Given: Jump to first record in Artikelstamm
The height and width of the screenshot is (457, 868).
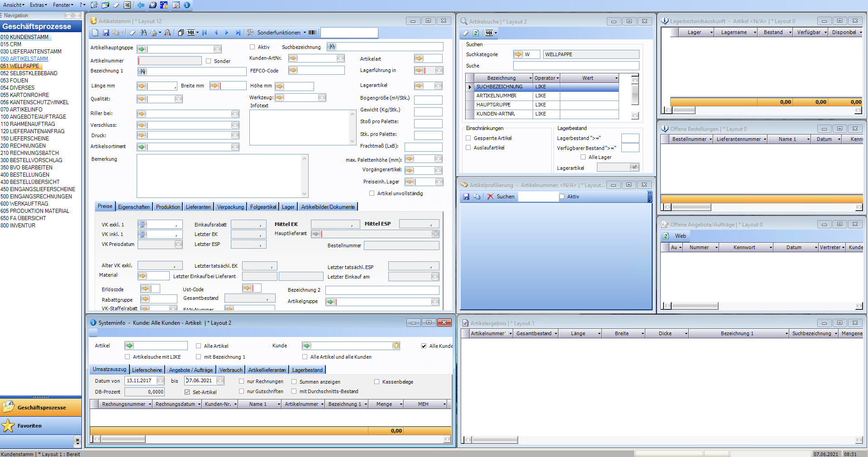Looking at the screenshot, I should coord(205,33).
